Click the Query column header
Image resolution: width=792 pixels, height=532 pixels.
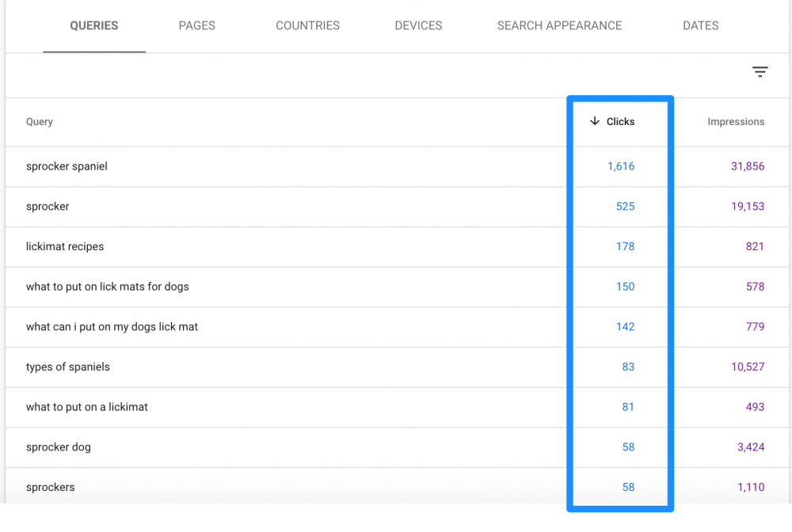point(40,122)
